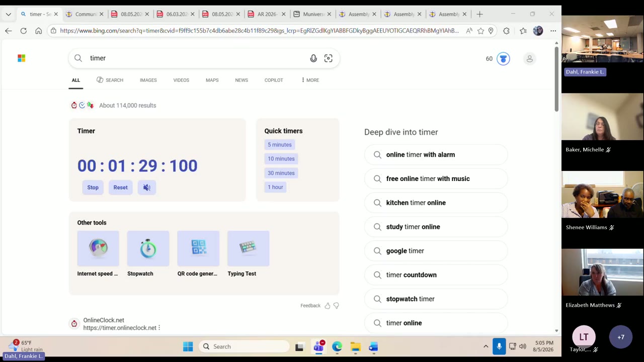Click the browser back arrow
This screenshot has height=362, width=644.
point(9,31)
